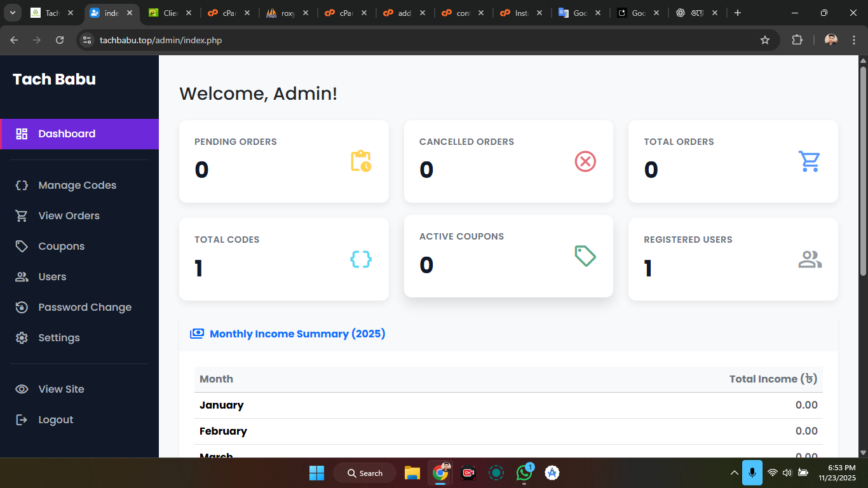The height and width of the screenshot is (488, 868).
Task: Click the Pending Orders clipboard icon
Action: click(x=361, y=161)
